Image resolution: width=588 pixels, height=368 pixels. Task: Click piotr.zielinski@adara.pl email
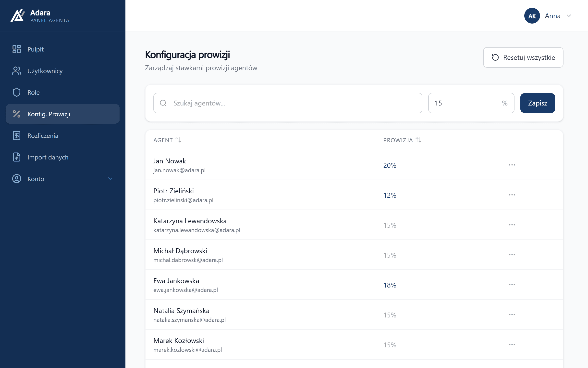183,200
